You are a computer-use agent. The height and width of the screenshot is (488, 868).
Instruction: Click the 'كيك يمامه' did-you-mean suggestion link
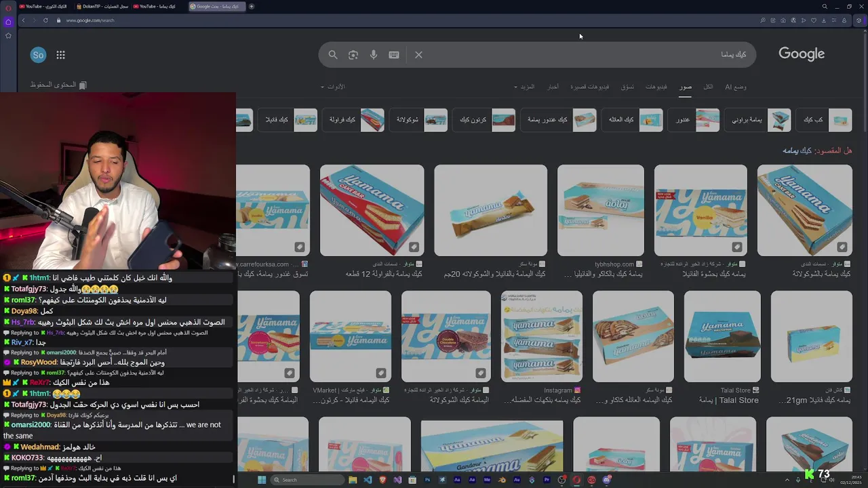pos(796,150)
